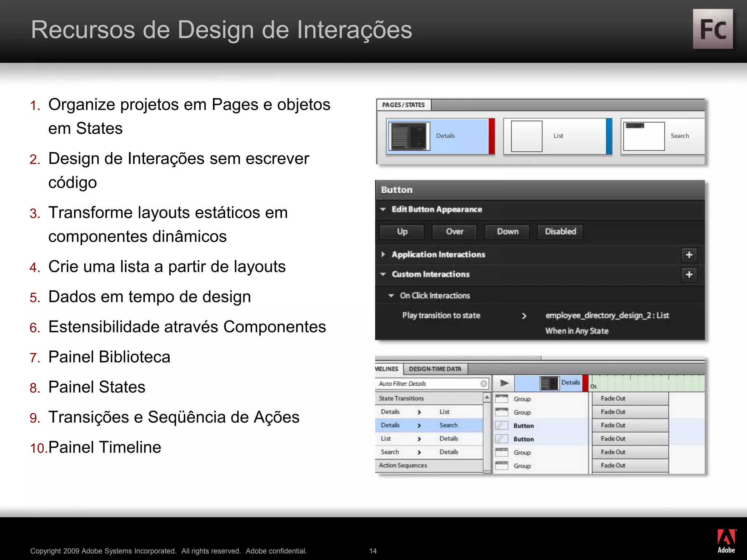Click the first Button row's Fade Out effect
Viewport: 747px width, 560px height.
pos(630,425)
